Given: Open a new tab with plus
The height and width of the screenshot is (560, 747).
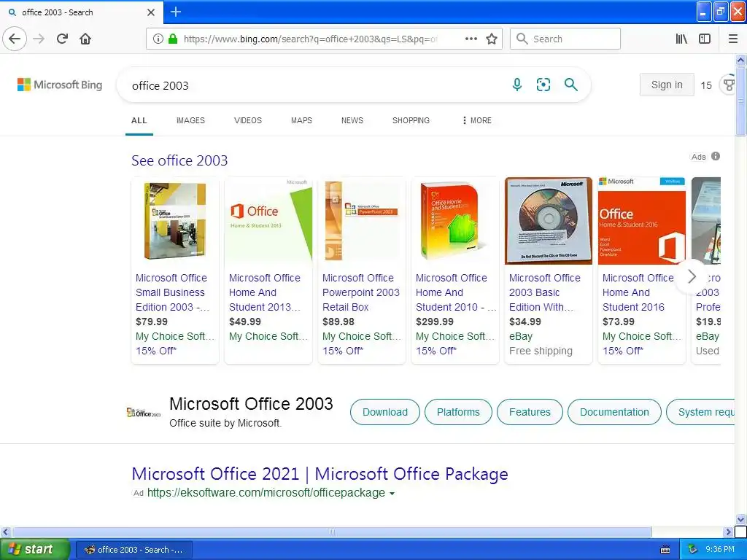Looking at the screenshot, I should coord(175,12).
